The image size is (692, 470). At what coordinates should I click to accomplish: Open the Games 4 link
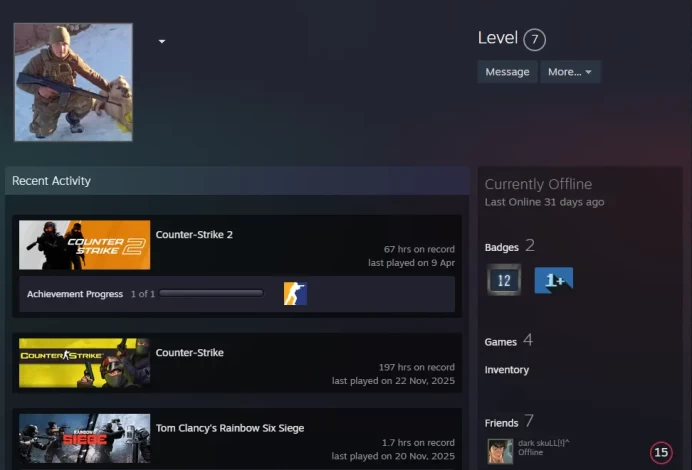[508, 341]
